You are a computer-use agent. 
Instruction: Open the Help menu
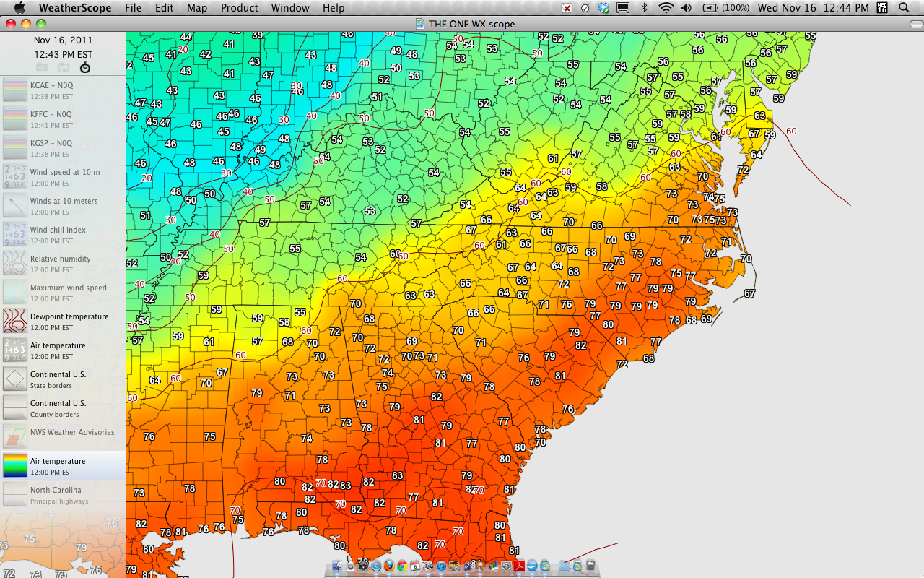tap(334, 8)
